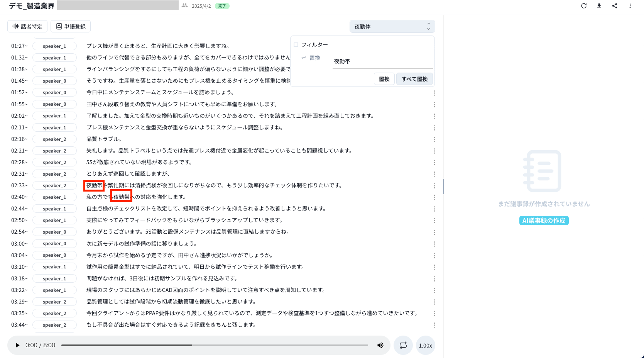
Task: Open the share icon in header
Action: click(x=615, y=6)
